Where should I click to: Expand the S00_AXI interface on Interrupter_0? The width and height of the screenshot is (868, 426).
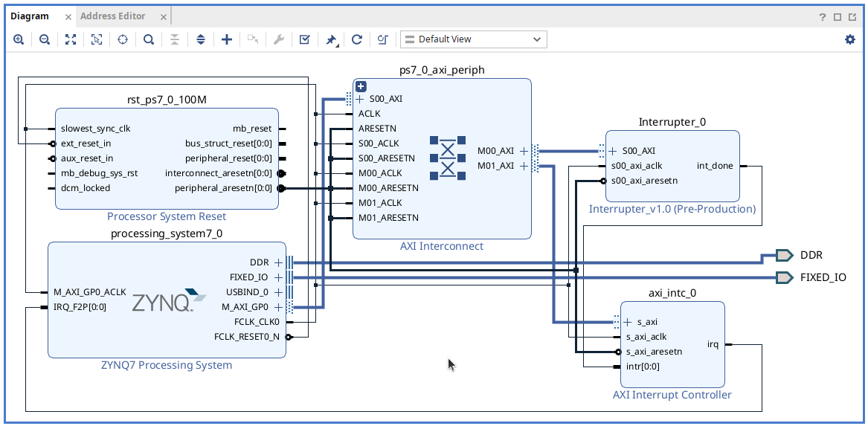613,150
